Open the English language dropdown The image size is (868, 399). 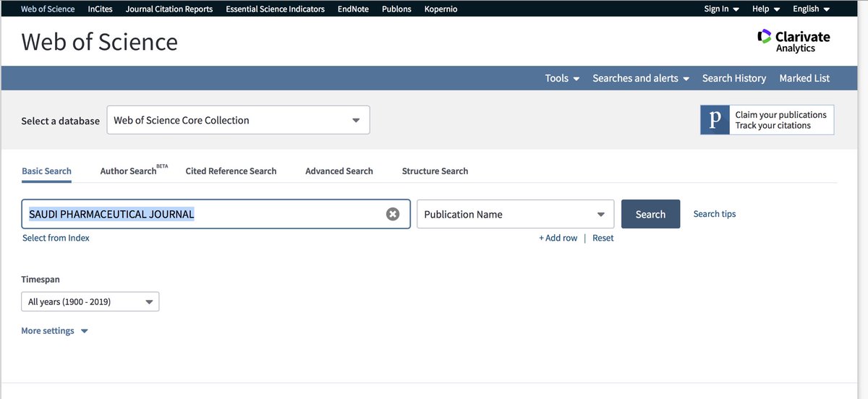tap(812, 9)
